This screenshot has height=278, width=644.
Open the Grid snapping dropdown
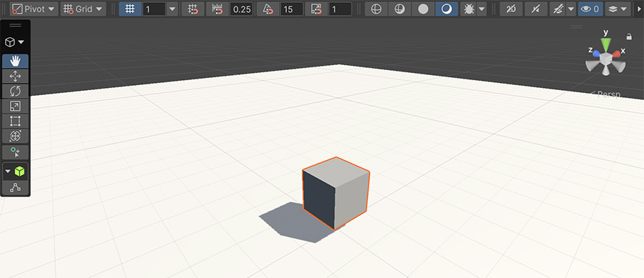pyautogui.click(x=84, y=9)
